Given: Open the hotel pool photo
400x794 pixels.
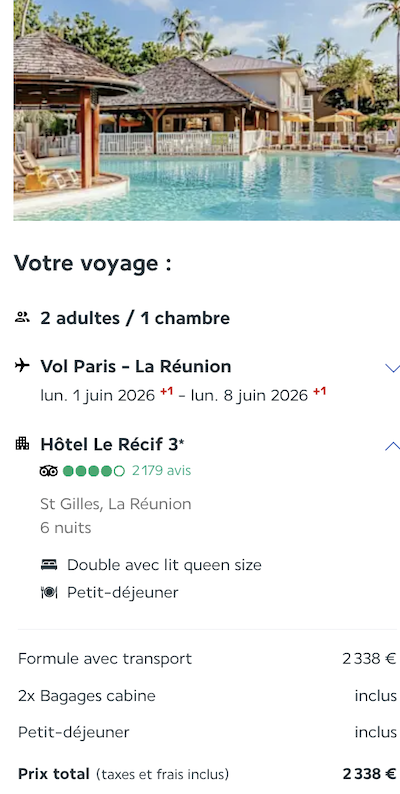Looking at the screenshot, I should point(207,110).
